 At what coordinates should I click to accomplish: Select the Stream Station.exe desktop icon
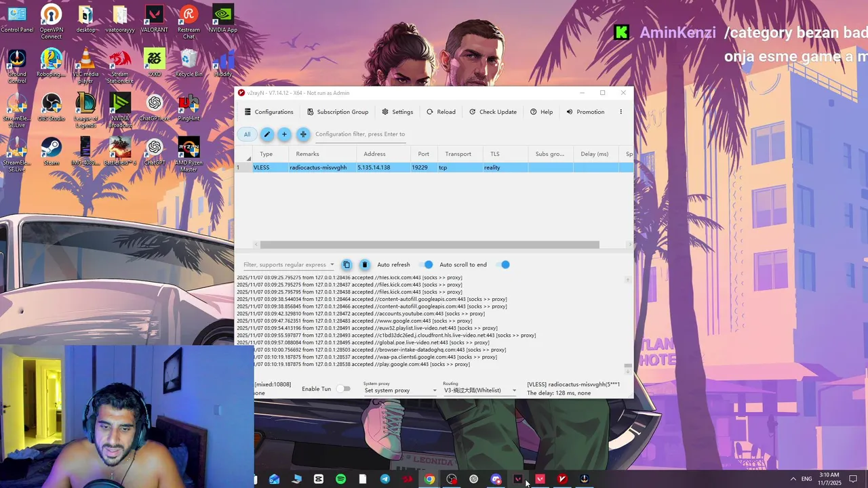point(120,66)
